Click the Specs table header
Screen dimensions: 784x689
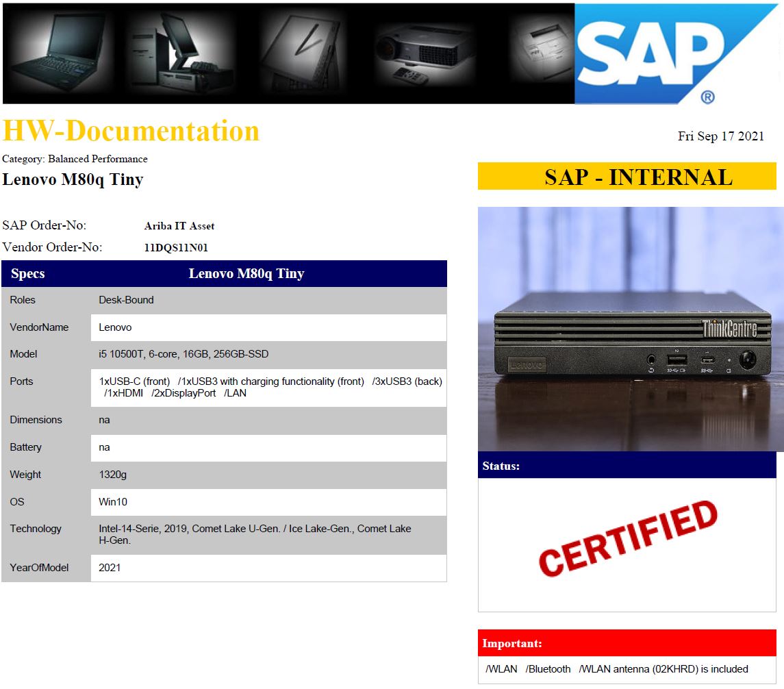click(28, 273)
